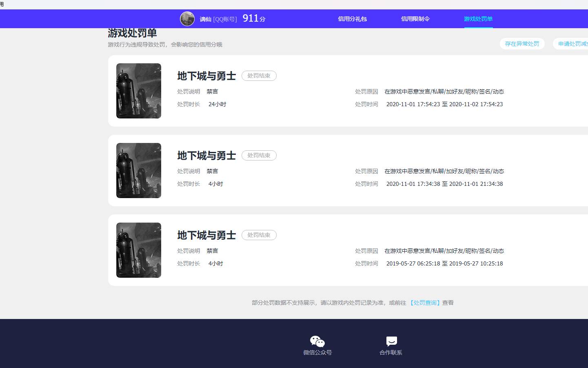Click the [QQ账号] label in the header
Image resolution: width=588 pixels, height=368 pixels.
225,19
